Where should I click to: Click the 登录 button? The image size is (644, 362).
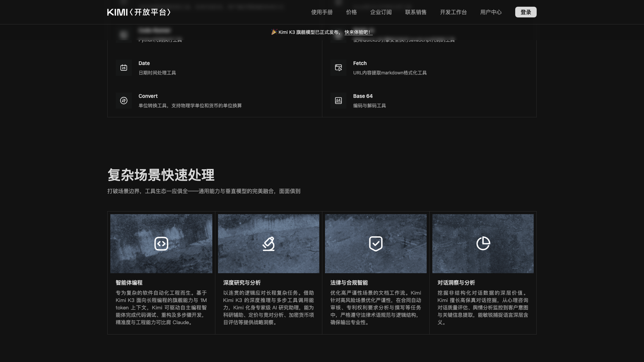[526, 12]
